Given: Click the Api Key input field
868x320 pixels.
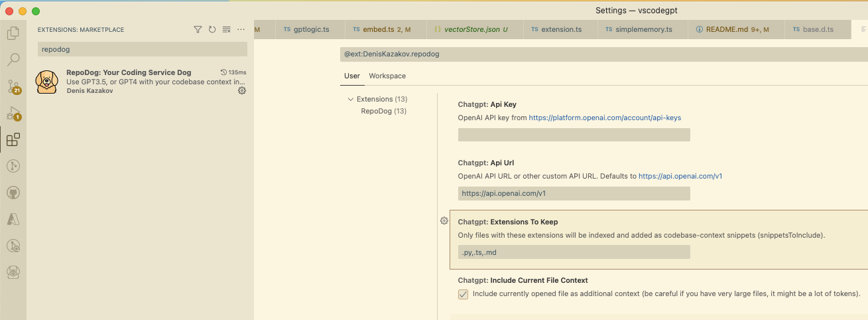Looking at the screenshot, I should pyautogui.click(x=574, y=135).
